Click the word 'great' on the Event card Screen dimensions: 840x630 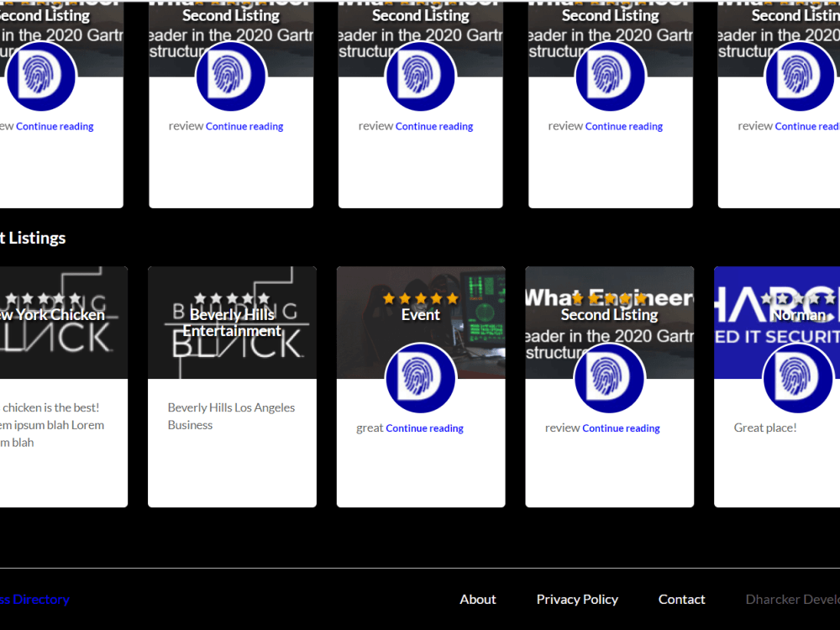click(x=370, y=428)
